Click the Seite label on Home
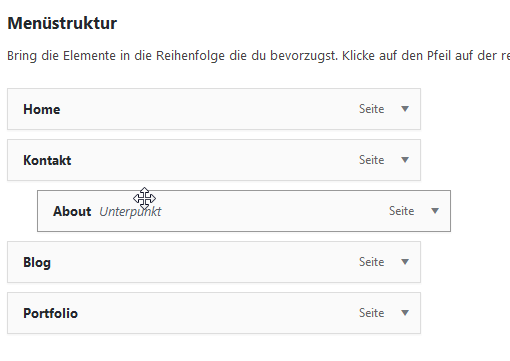This screenshot has width=510, height=361. tap(372, 109)
